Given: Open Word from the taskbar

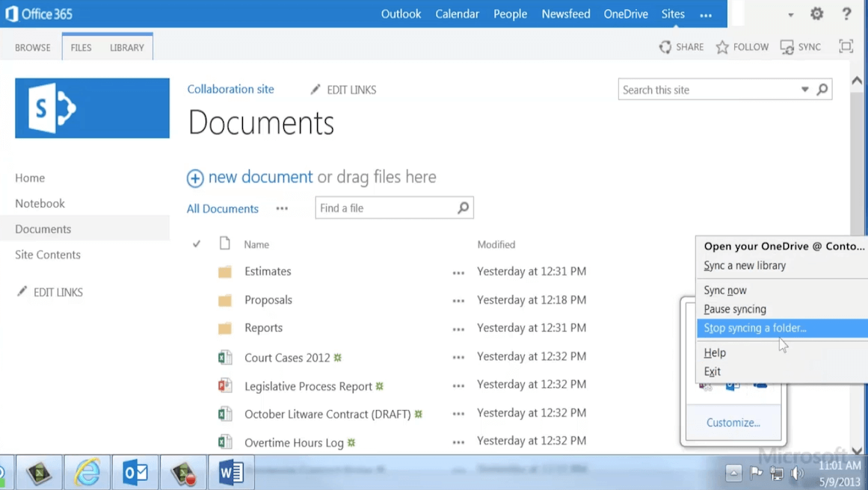Looking at the screenshot, I should 231,473.
